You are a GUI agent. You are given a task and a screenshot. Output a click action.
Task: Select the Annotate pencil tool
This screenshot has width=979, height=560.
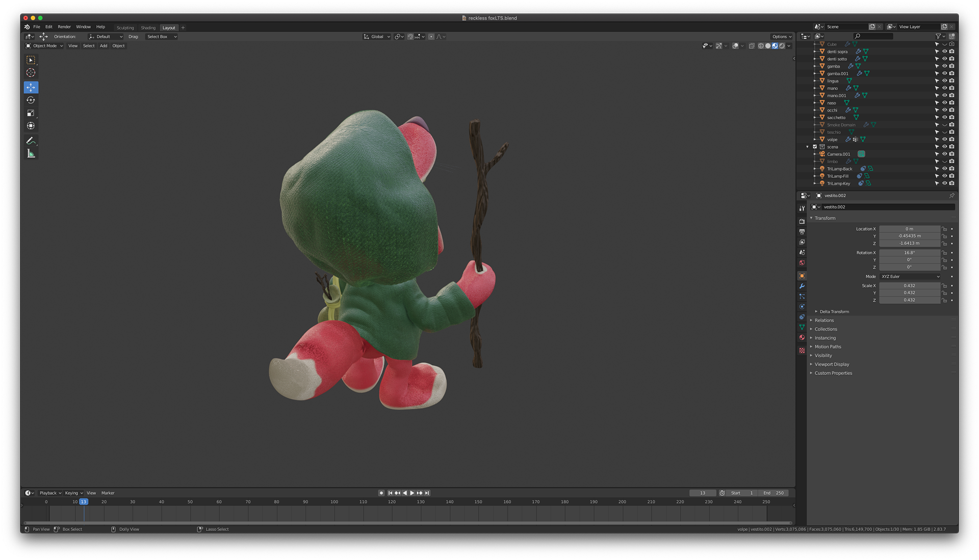click(x=31, y=141)
